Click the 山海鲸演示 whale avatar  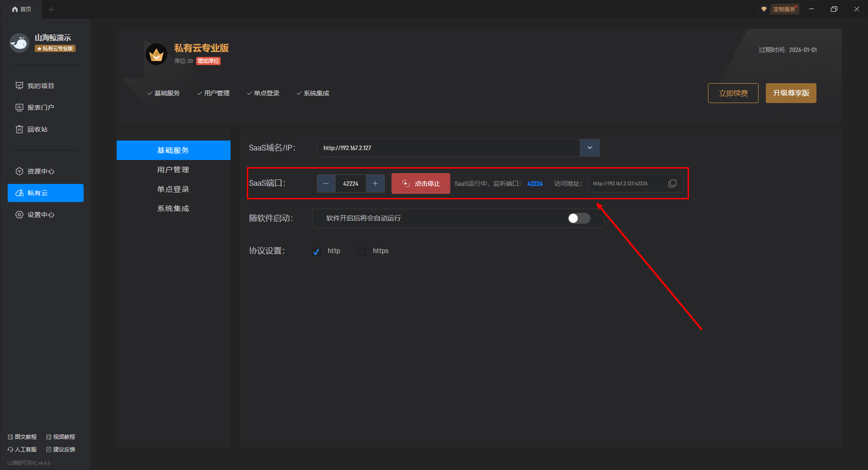click(19, 43)
